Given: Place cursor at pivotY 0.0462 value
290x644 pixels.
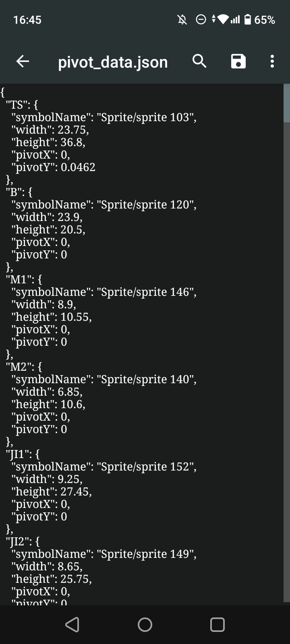Looking at the screenshot, I should coord(78,167).
